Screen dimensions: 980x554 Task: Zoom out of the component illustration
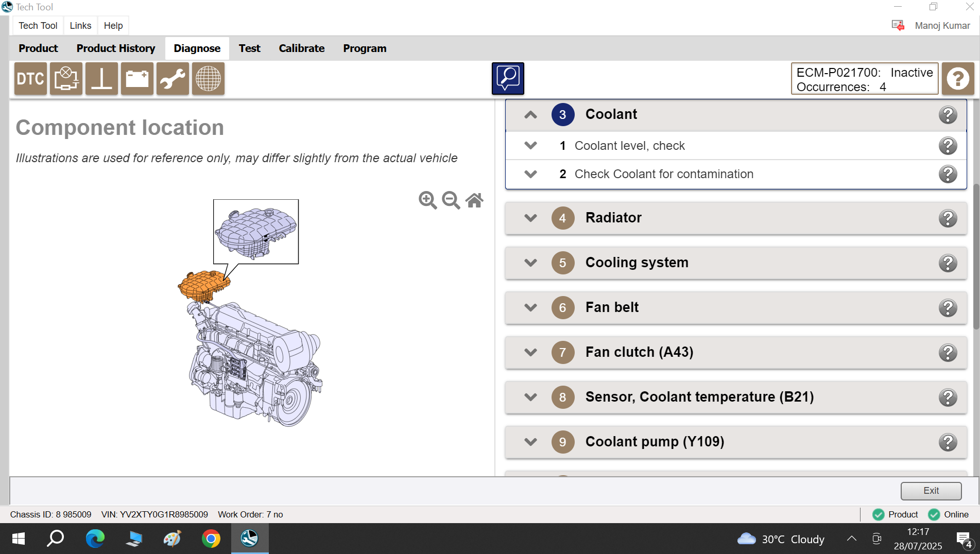point(451,200)
